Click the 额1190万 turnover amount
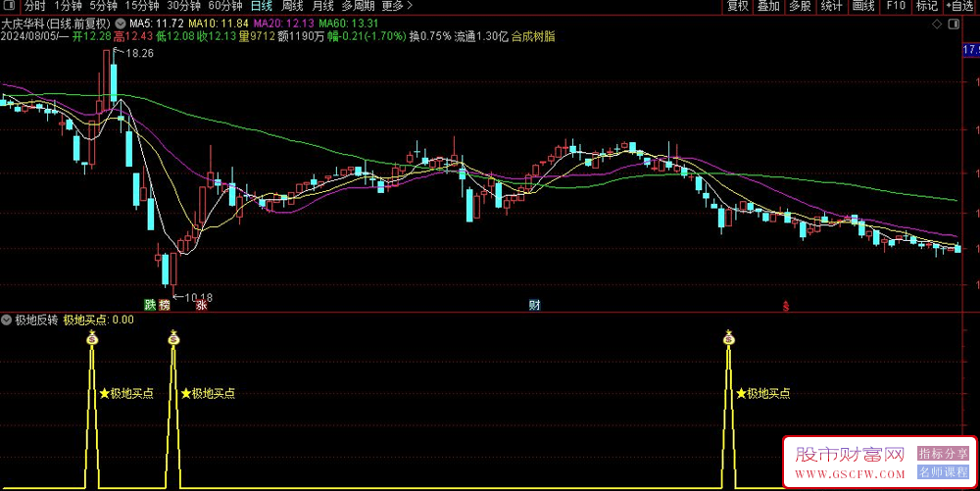Viewport: 980px width, 491px height. 301,37
